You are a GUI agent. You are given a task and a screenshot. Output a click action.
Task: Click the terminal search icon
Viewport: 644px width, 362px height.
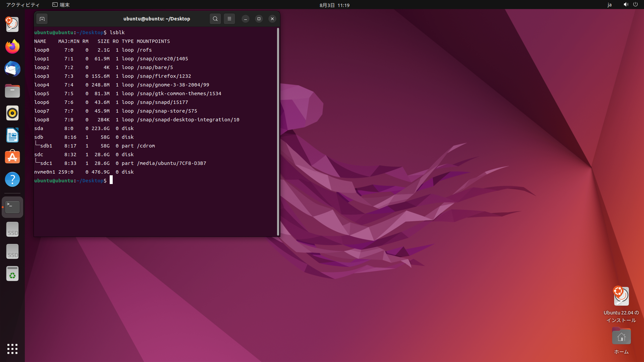coord(215,19)
